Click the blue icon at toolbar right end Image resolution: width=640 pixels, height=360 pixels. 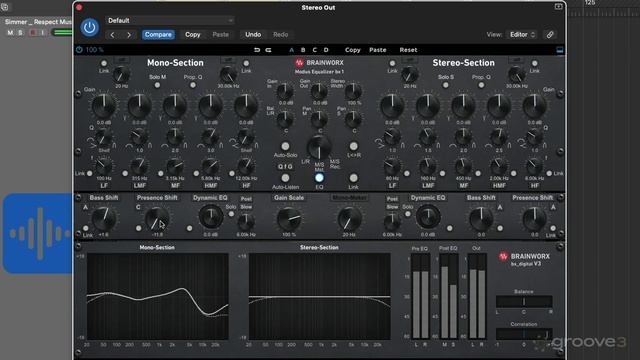(560, 50)
